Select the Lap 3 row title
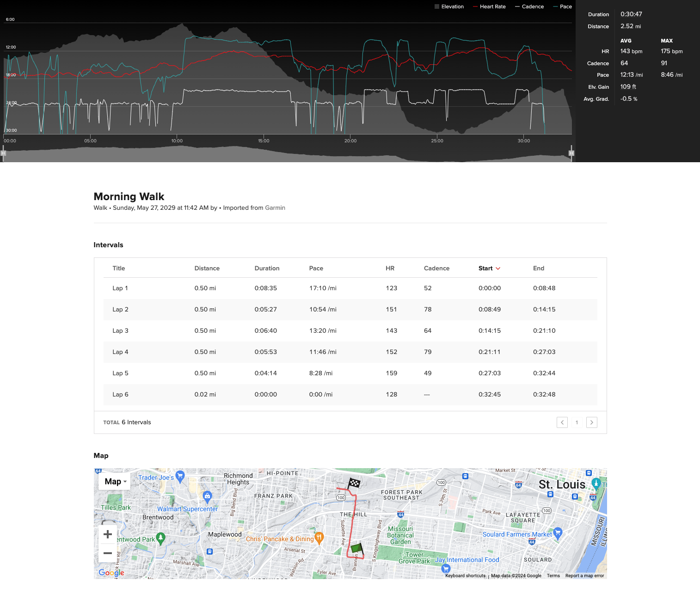700x592 pixels. pyautogui.click(x=120, y=330)
